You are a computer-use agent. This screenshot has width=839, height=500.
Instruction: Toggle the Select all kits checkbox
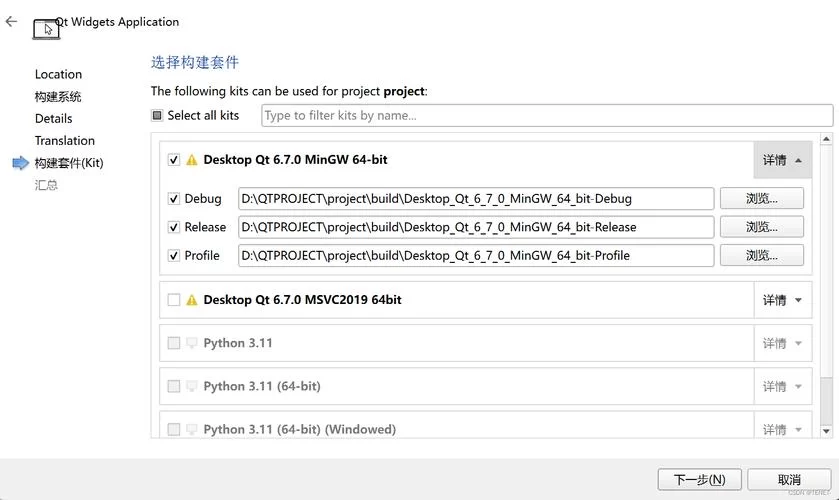tap(157, 116)
